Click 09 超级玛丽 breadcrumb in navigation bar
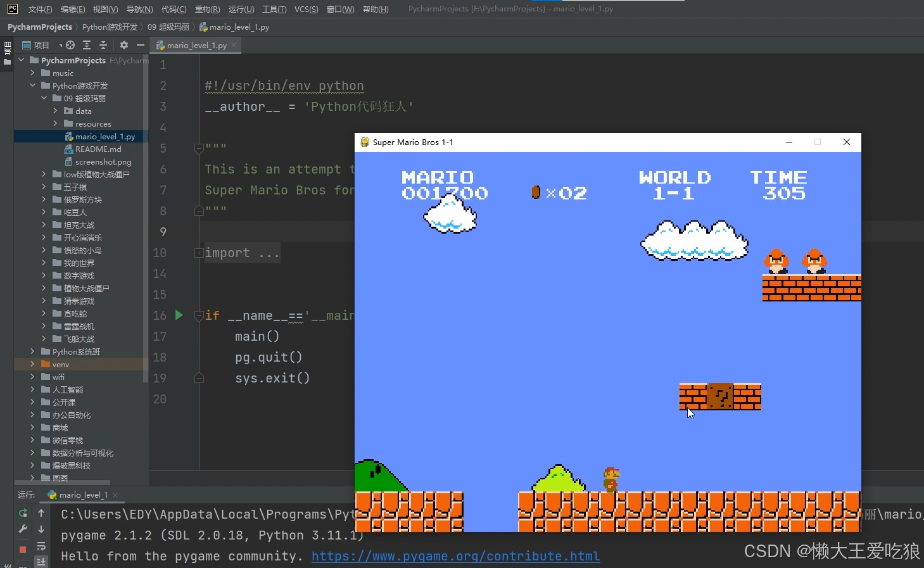 coord(168,27)
